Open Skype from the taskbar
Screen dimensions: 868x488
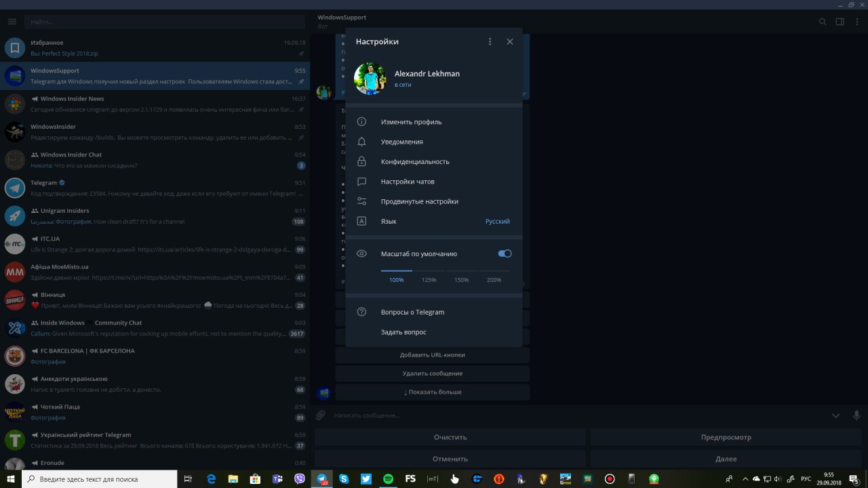(x=344, y=479)
